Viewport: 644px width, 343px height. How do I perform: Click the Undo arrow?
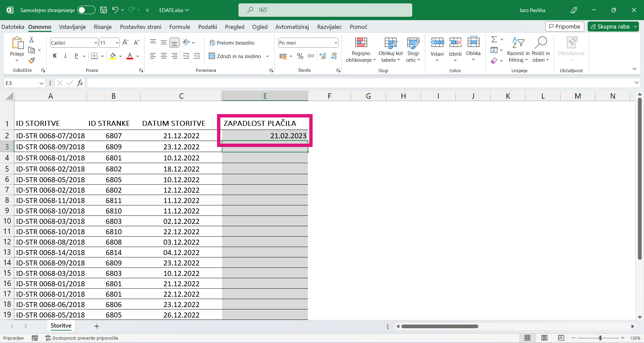pyautogui.click(x=115, y=10)
